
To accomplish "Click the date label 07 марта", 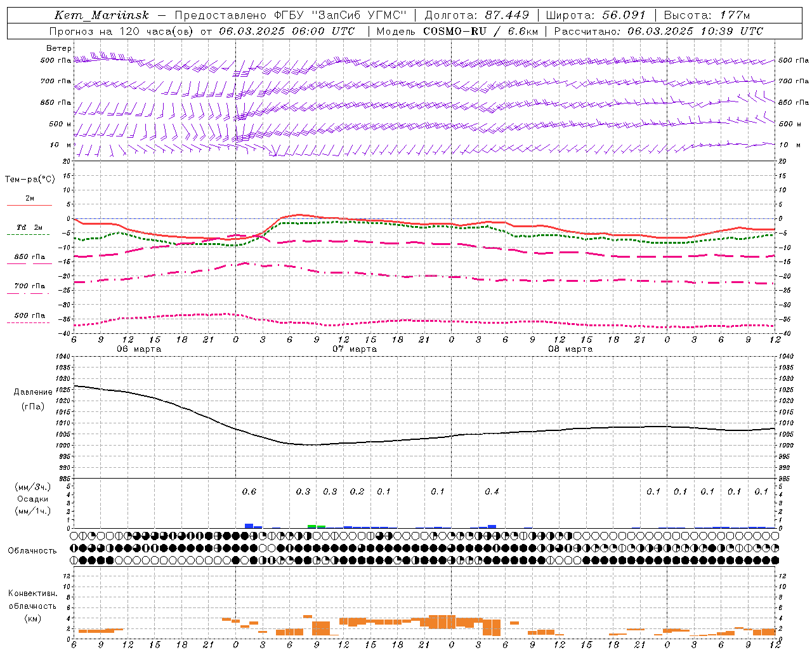I will 355,349.
